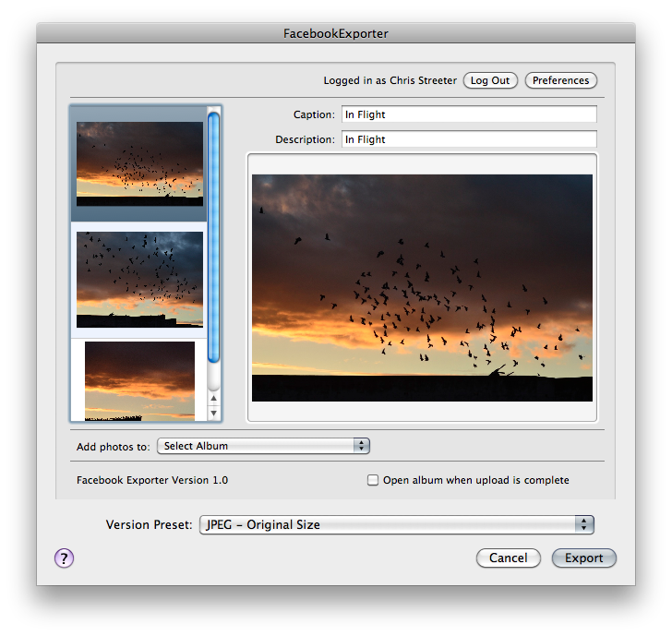Viewport: 672px width, 636px height.
Task: Open the Select Album dropdown
Action: coord(263,446)
